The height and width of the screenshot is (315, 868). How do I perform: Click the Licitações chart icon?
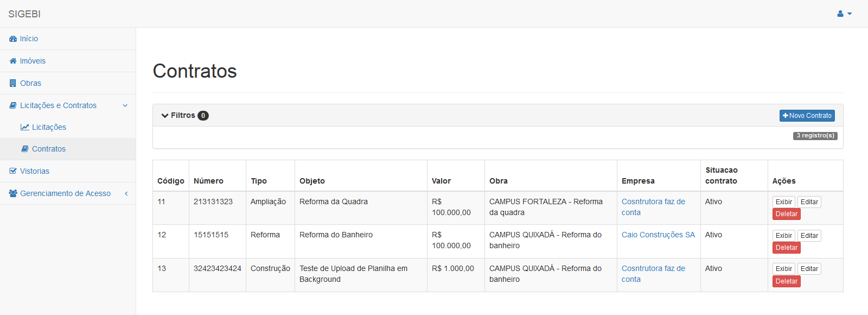click(25, 127)
